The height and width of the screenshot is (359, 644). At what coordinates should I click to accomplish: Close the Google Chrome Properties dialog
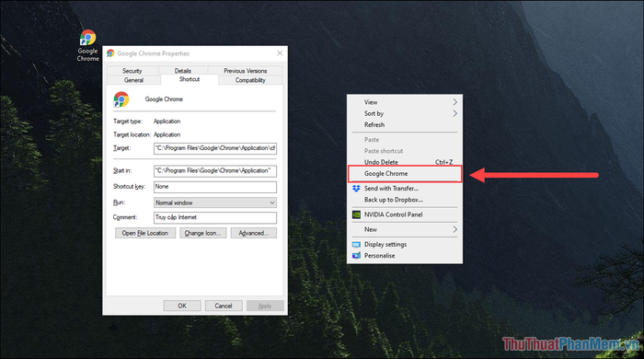280,53
